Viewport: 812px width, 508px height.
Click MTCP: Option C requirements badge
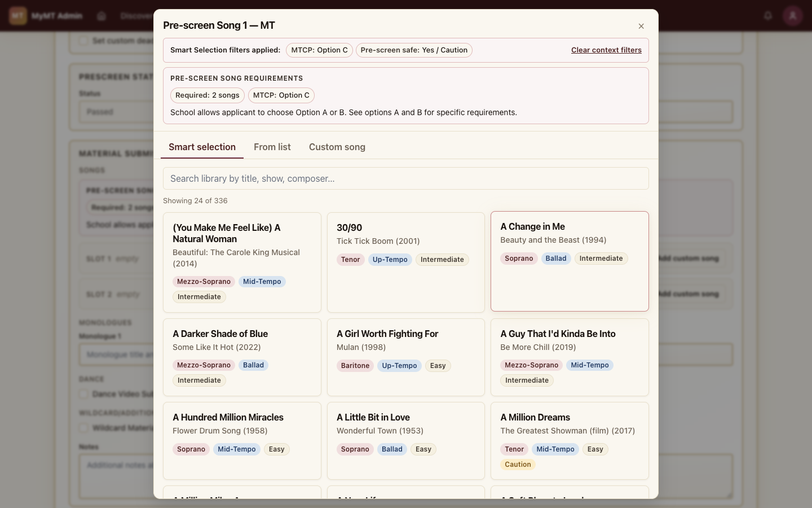click(x=281, y=95)
